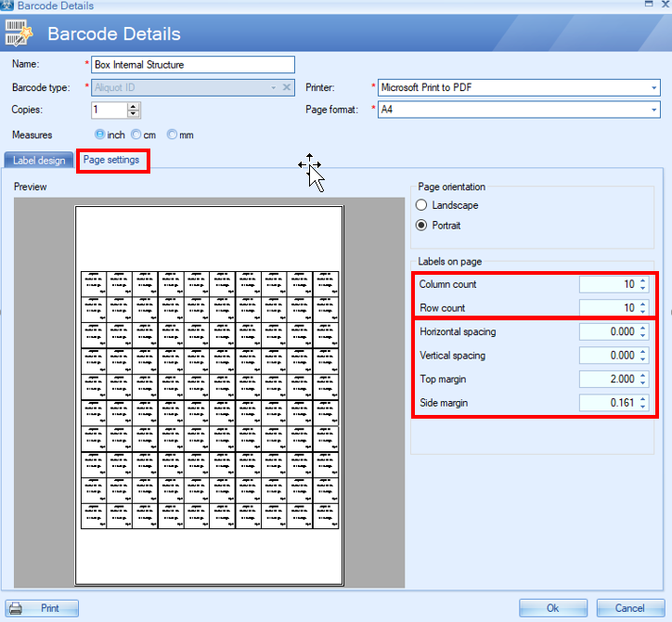Screen dimensions: 672x622
Task: Click the Name input field
Action: coord(193,65)
